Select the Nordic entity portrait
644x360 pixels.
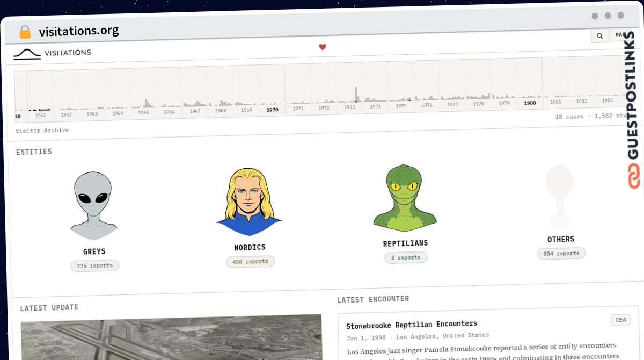pos(249,202)
